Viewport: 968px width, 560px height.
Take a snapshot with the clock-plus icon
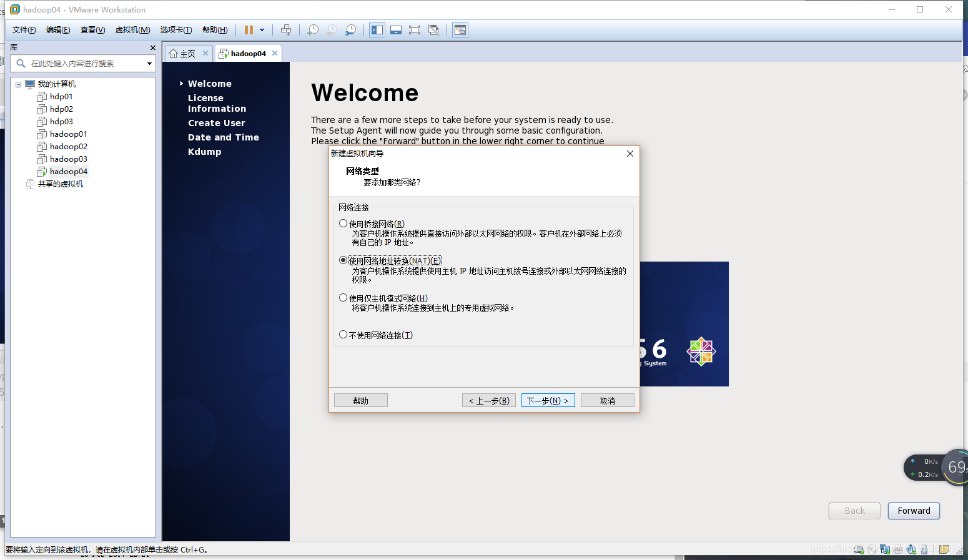[313, 30]
